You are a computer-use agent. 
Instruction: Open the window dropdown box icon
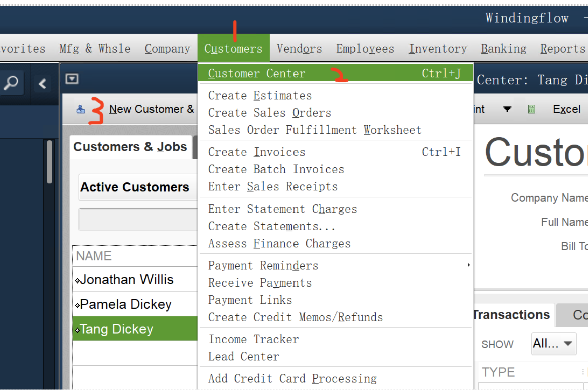point(72,79)
